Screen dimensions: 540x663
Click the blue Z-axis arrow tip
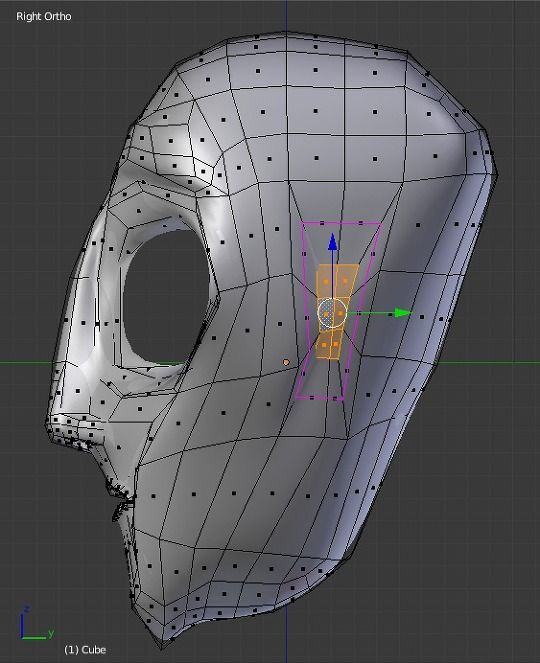pos(333,242)
